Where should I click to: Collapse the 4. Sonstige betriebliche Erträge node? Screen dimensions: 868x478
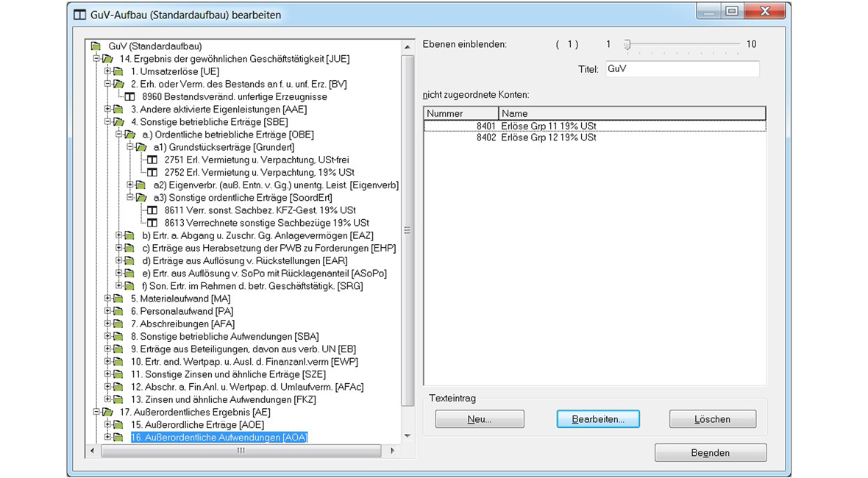107,122
